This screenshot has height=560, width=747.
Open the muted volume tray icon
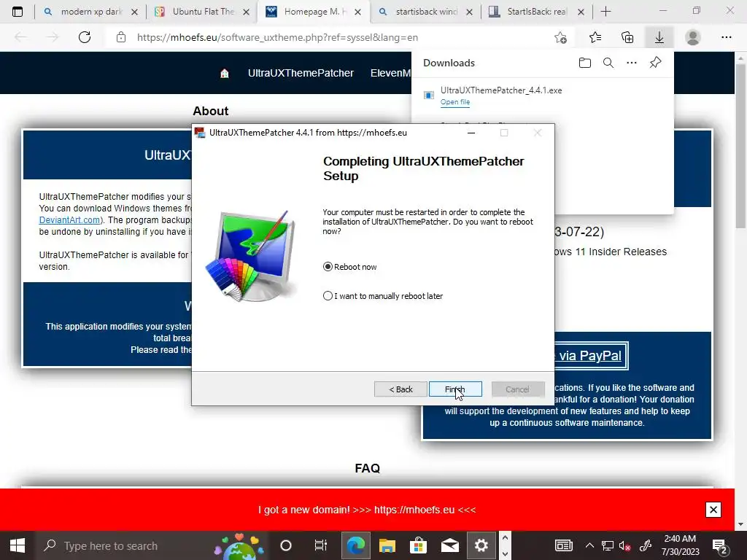click(x=624, y=545)
